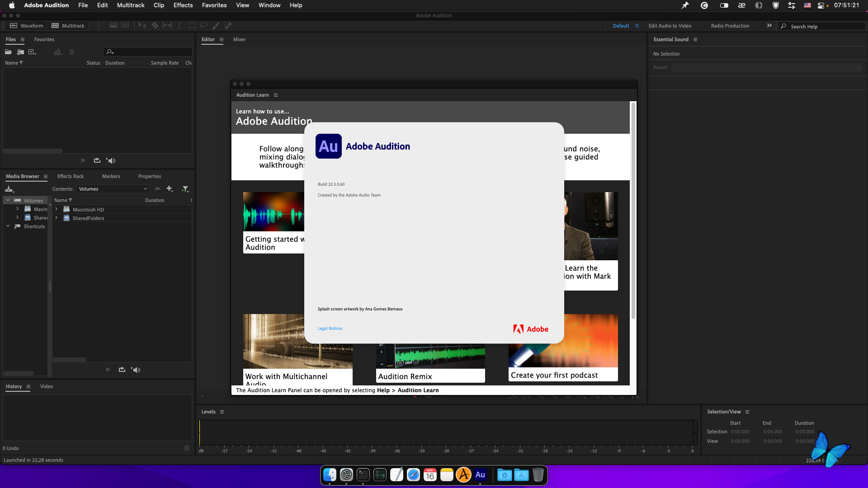This screenshot has width=868, height=488.
Task: Select the Lasso Selection tool
Action: pyautogui.click(x=204, y=26)
